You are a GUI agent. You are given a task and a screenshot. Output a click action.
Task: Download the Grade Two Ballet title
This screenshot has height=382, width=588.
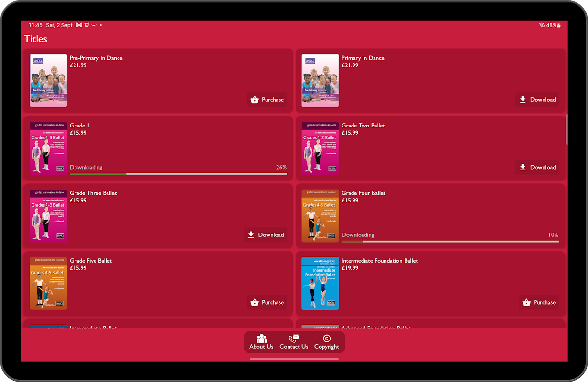pyautogui.click(x=537, y=167)
